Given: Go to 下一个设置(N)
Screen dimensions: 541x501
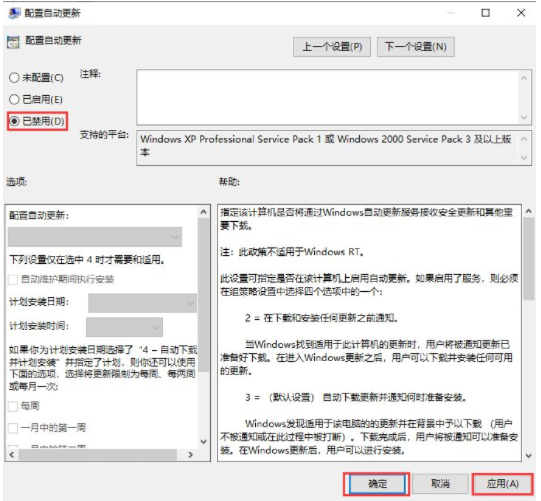Looking at the screenshot, I should (416, 47).
